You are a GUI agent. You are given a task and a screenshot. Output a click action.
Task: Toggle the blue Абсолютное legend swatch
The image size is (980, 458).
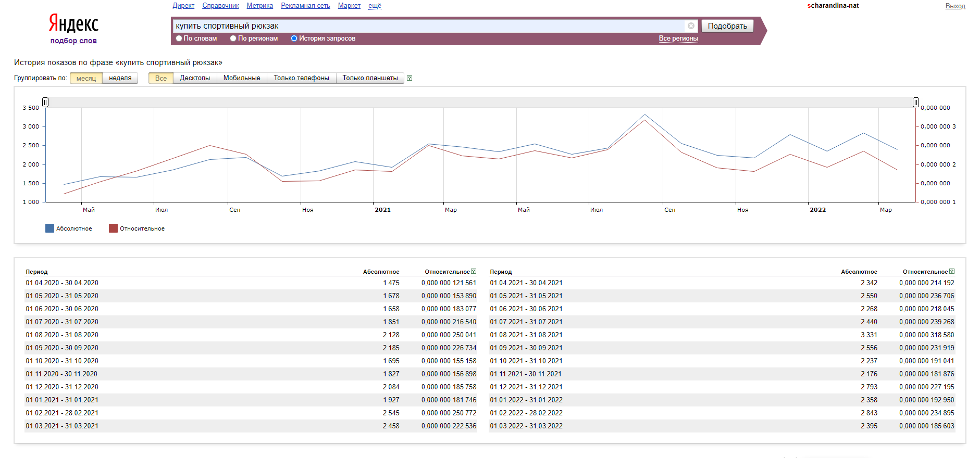[49, 228]
